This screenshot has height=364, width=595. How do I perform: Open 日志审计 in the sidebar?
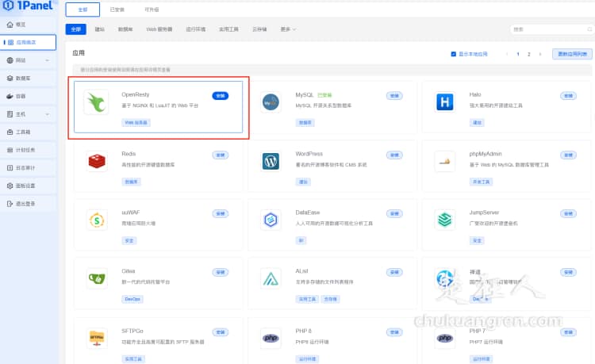21,167
